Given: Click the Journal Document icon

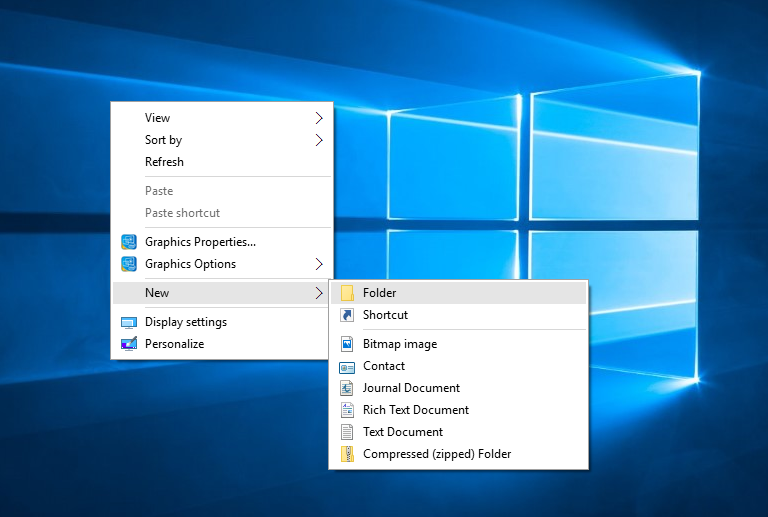Looking at the screenshot, I should click(x=347, y=388).
